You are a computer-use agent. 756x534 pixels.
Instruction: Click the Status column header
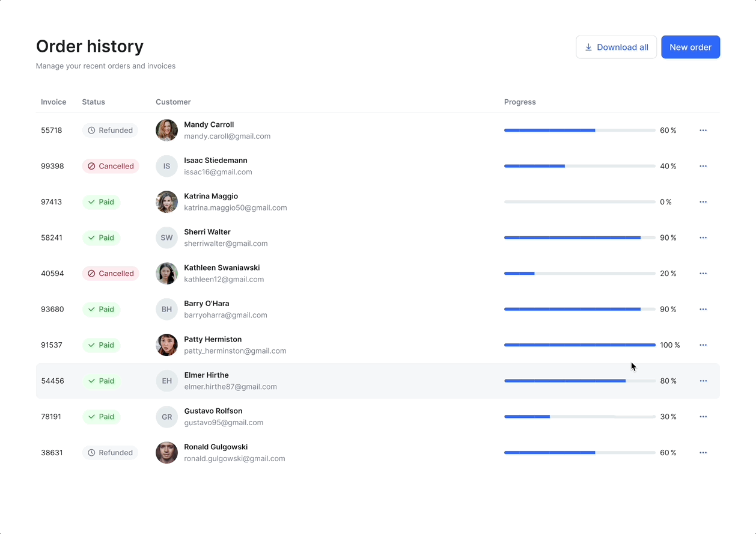pos(94,102)
